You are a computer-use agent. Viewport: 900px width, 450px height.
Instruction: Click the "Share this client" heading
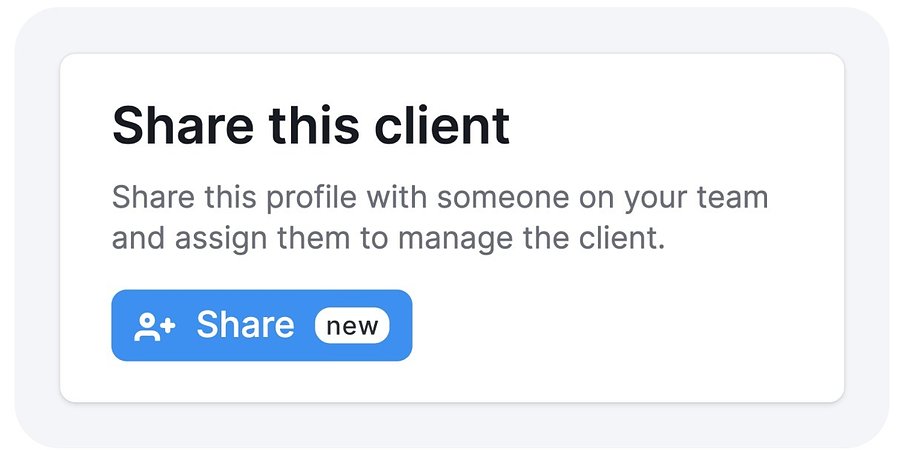311,125
